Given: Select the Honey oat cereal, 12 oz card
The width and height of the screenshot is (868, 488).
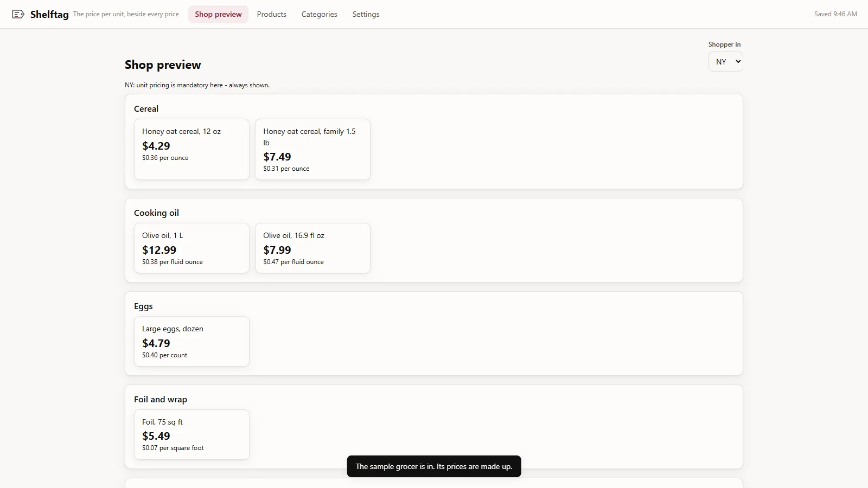Looking at the screenshot, I should tap(192, 149).
